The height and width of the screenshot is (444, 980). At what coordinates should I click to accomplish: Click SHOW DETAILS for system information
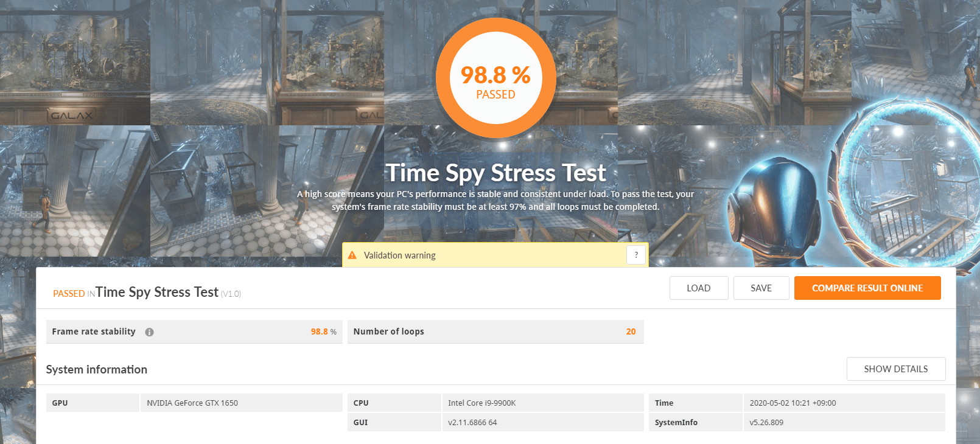coord(896,369)
